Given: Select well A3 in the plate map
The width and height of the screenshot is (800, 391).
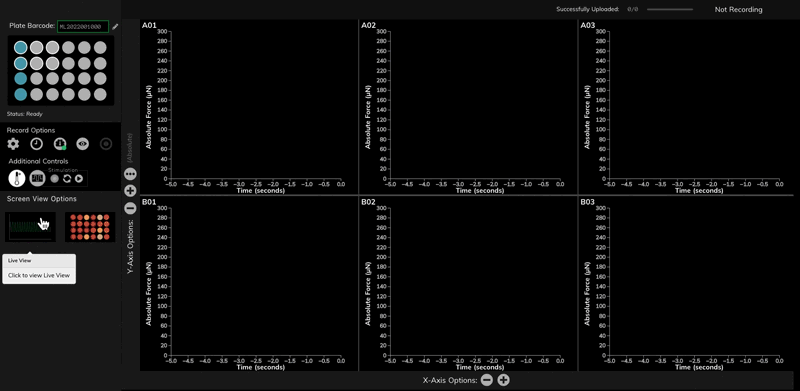Looking at the screenshot, I should click(x=52, y=47).
